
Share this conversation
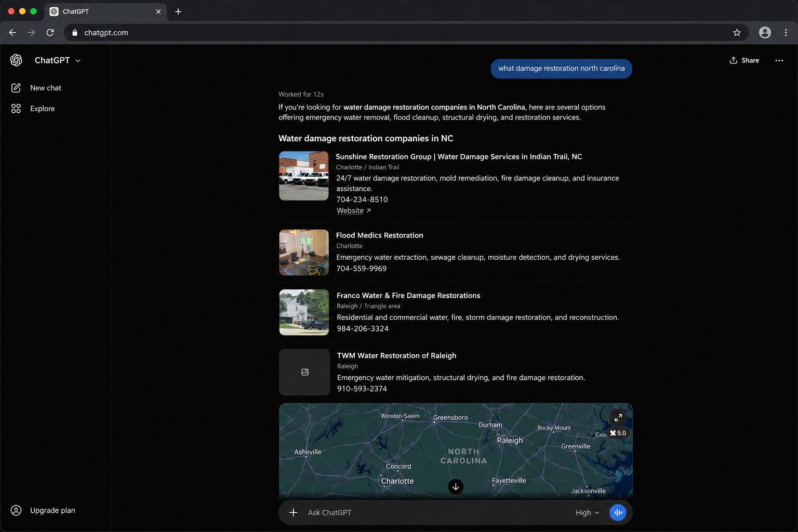(744, 60)
